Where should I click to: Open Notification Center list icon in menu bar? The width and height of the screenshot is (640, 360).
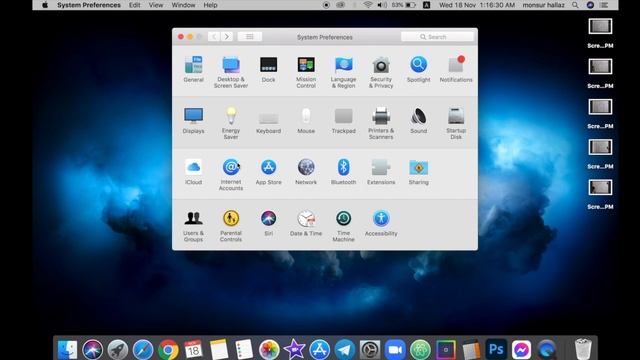604,5
